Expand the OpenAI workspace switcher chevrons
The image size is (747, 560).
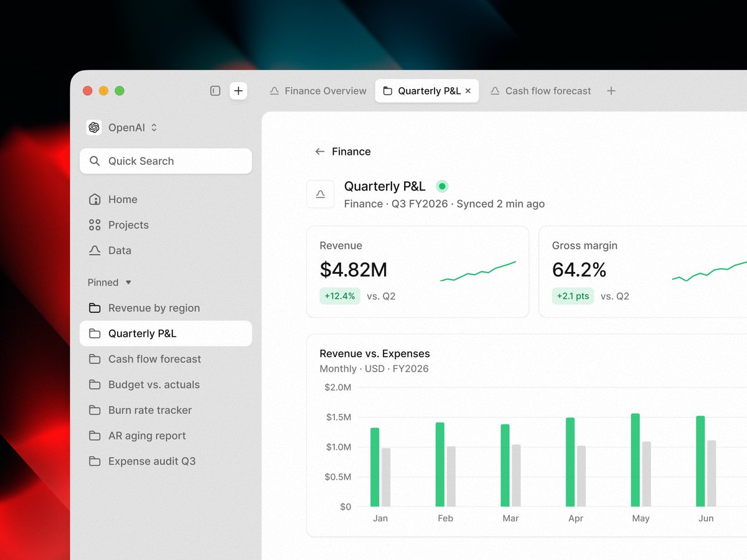[x=154, y=128]
